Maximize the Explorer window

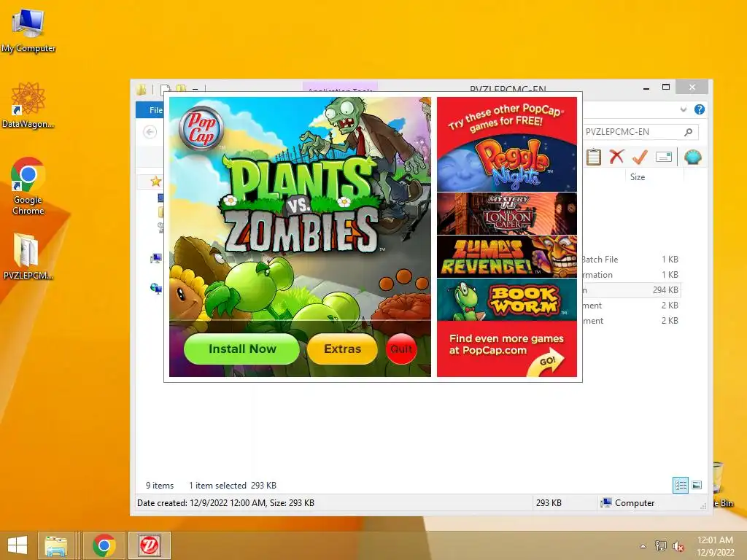(666, 87)
